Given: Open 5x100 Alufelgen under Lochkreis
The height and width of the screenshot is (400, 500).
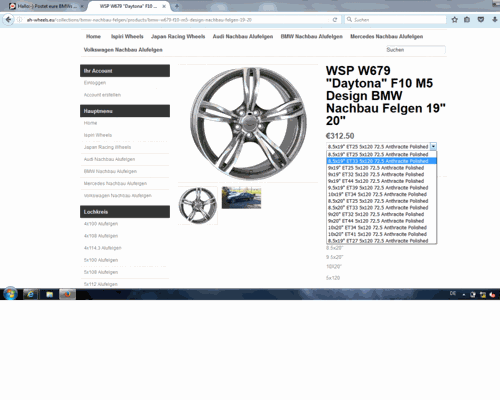Looking at the screenshot, I should [x=101, y=260].
